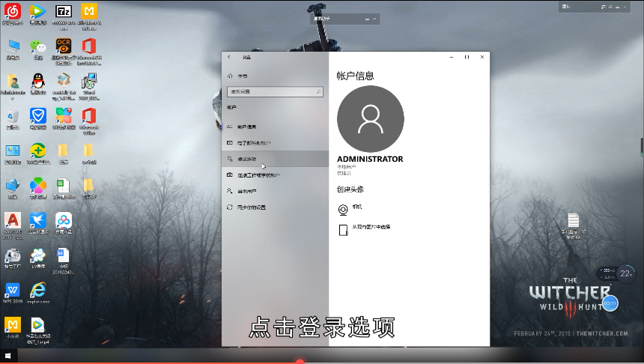Select the Word docx document on desktop

tap(63, 261)
